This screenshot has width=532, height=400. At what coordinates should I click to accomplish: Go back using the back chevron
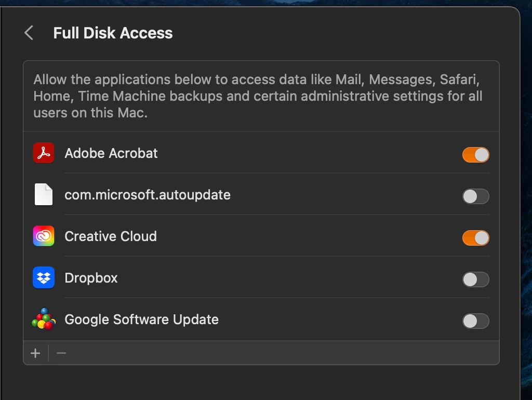pyautogui.click(x=29, y=33)
